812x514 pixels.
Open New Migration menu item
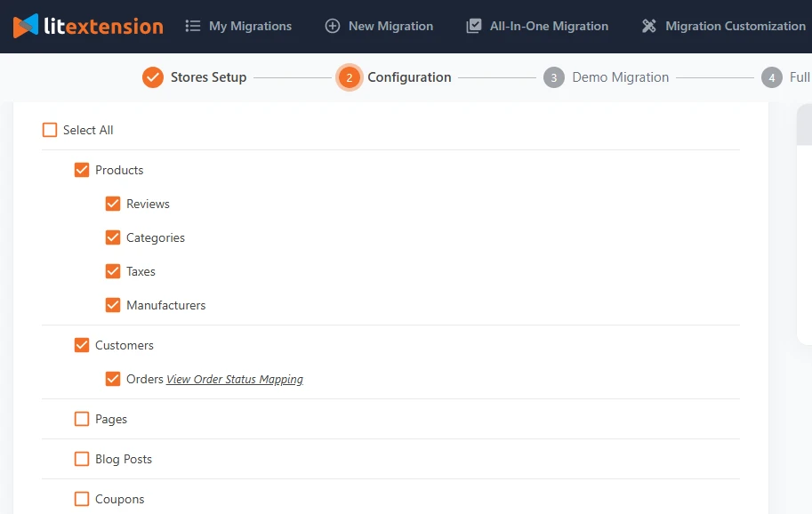pos(390,26)
